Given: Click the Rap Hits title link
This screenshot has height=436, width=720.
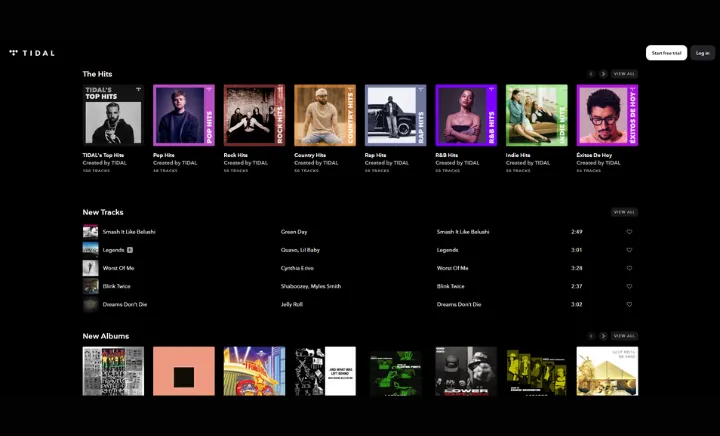Looking at the screenshot, I should tap(376, 155).
